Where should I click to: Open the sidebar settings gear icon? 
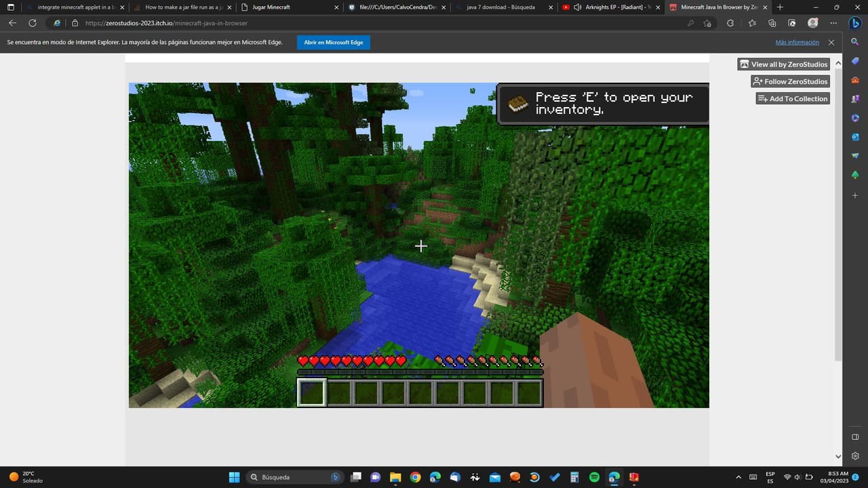coord(855,456)
